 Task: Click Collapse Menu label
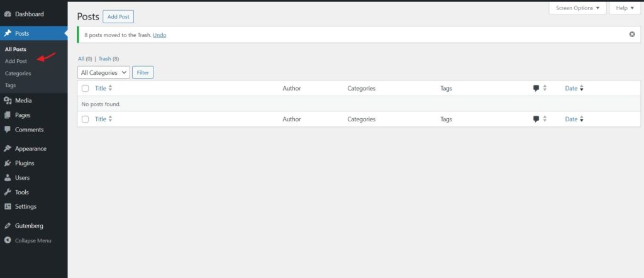33,241
